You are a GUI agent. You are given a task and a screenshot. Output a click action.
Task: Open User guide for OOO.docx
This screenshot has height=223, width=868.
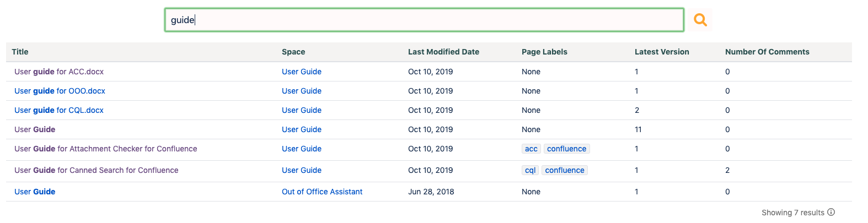(x=60, y=91)
